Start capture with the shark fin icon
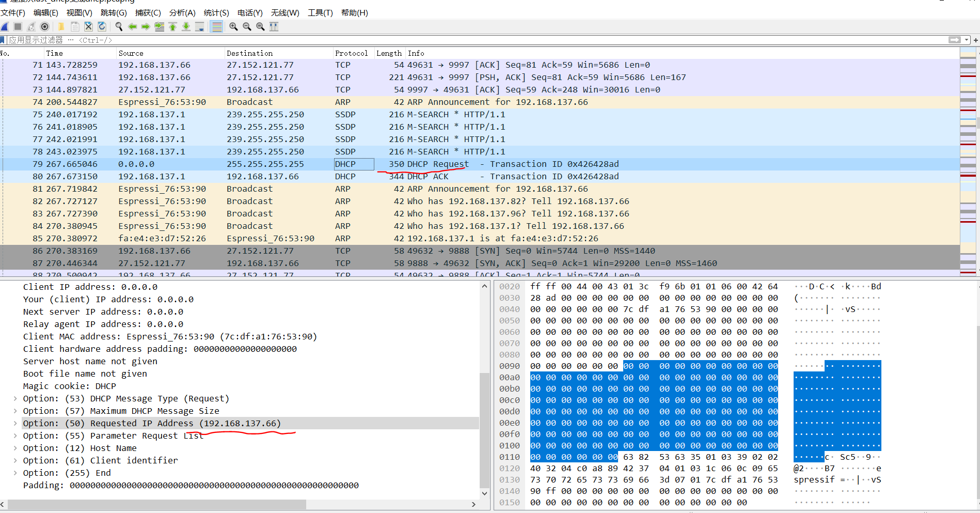Image resolution: width=980 pixels, height=513 pixels. point(5,27)
